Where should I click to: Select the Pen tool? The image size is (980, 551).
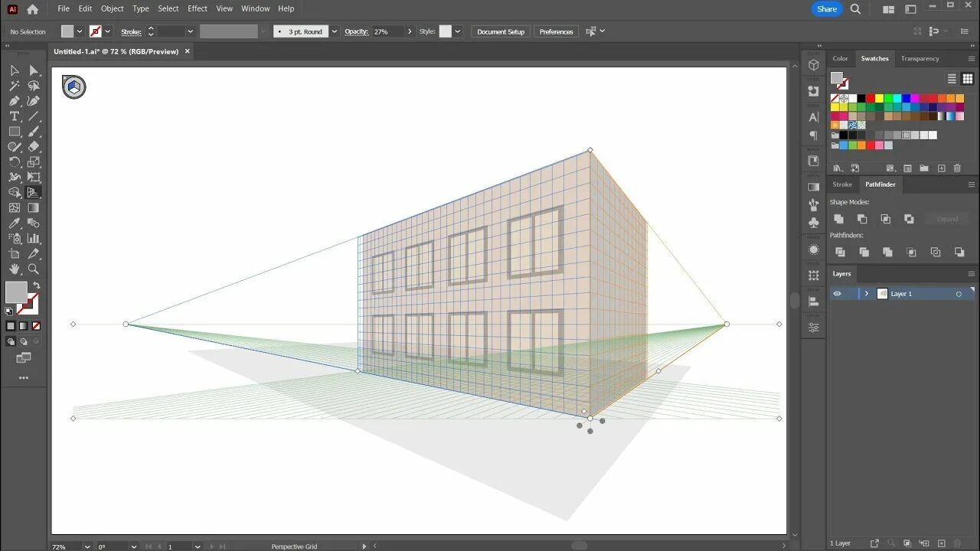tap(14, 101)
